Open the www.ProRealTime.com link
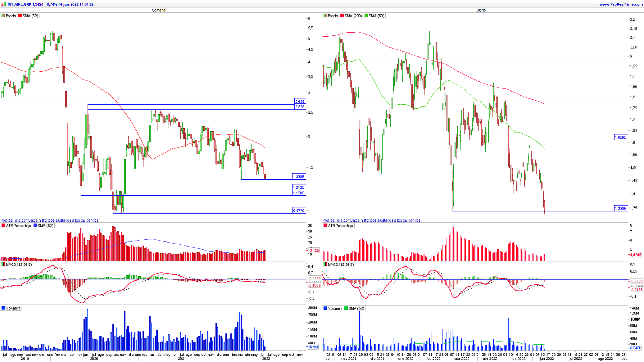 click(x=621, y=4)
